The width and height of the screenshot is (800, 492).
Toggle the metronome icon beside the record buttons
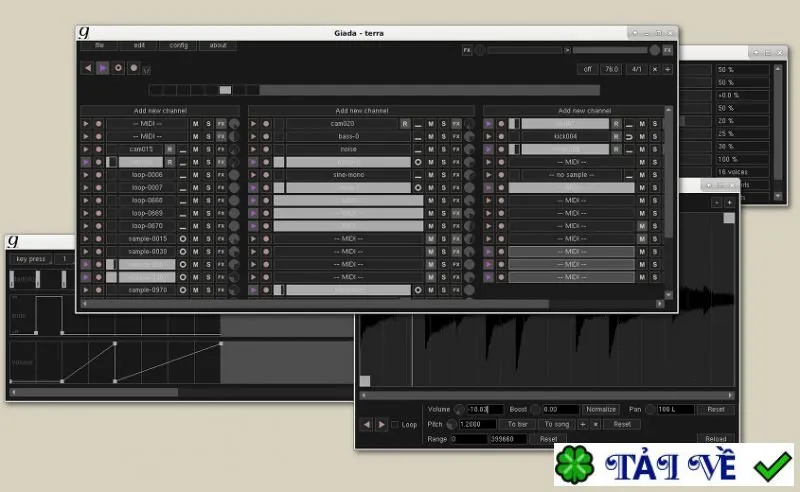[x=146, y=70]
